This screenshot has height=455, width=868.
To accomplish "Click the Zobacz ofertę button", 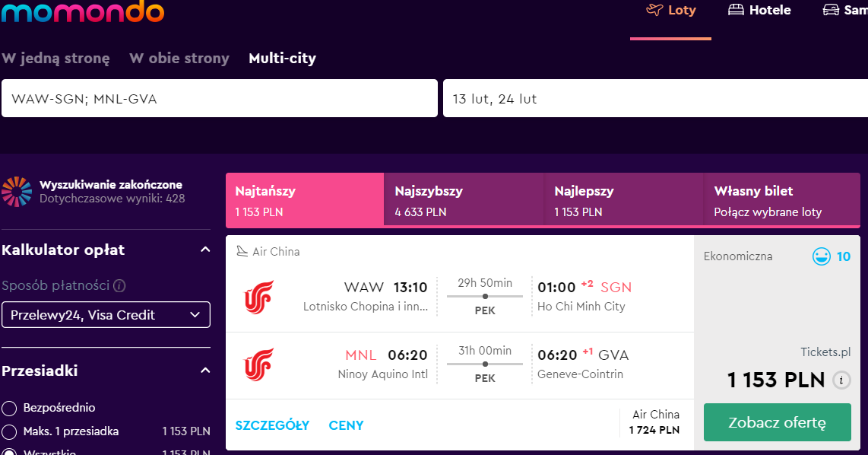I will click(x=778, y=422).
